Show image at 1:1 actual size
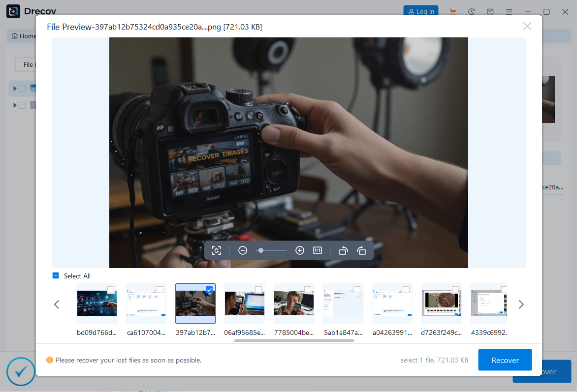Image resolution: width=577 pixels, height=392 pixels. coord(318,250)
